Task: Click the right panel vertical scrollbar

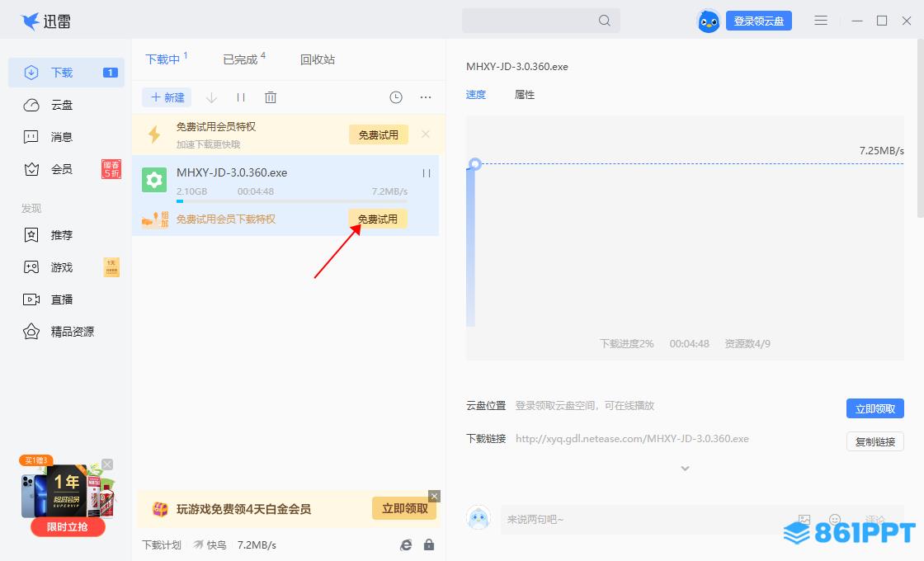Action: (921, 127)
